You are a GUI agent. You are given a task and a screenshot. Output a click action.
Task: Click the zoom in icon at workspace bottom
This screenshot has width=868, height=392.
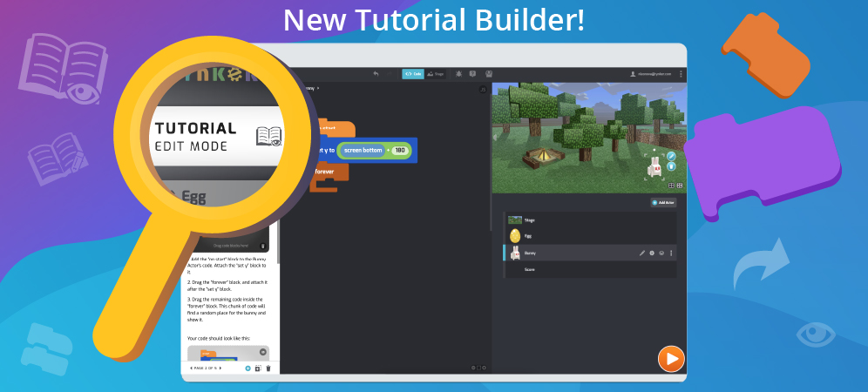tap(484, 368)
